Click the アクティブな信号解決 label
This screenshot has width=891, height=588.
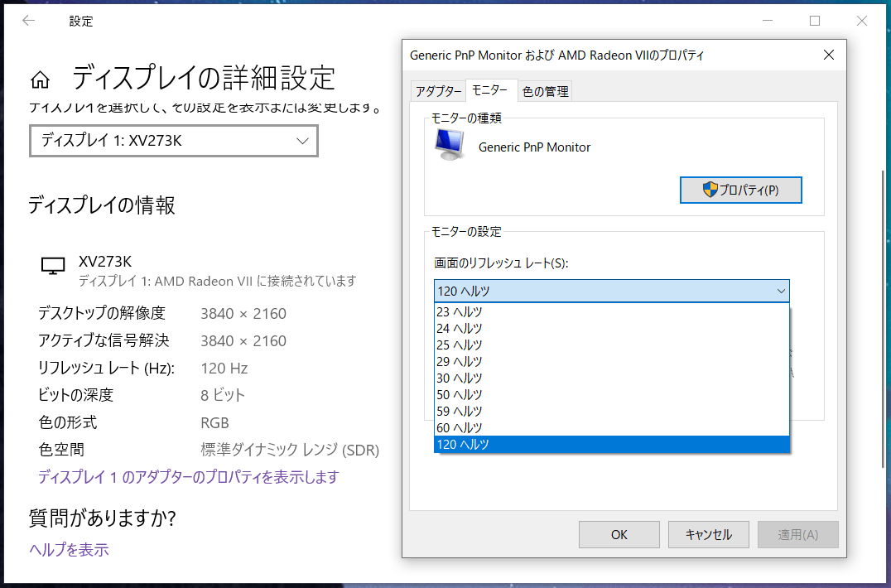click(x=104, y=341)
